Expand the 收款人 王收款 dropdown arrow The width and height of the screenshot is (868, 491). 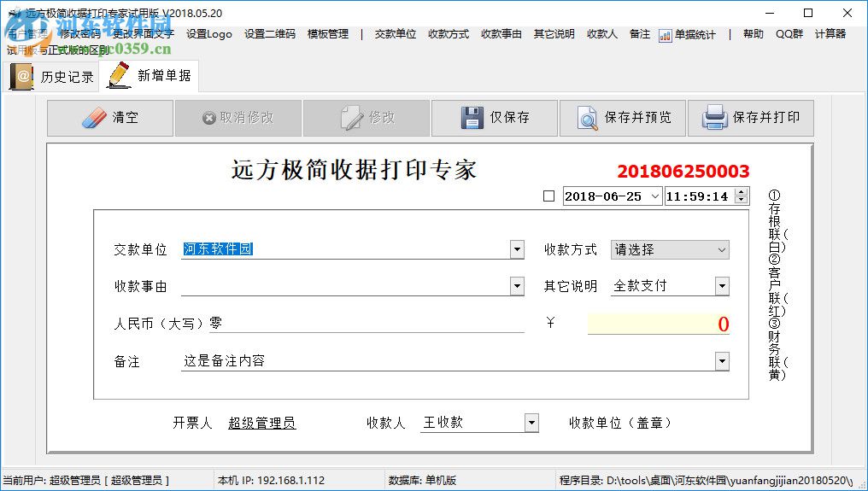(531, 423)
